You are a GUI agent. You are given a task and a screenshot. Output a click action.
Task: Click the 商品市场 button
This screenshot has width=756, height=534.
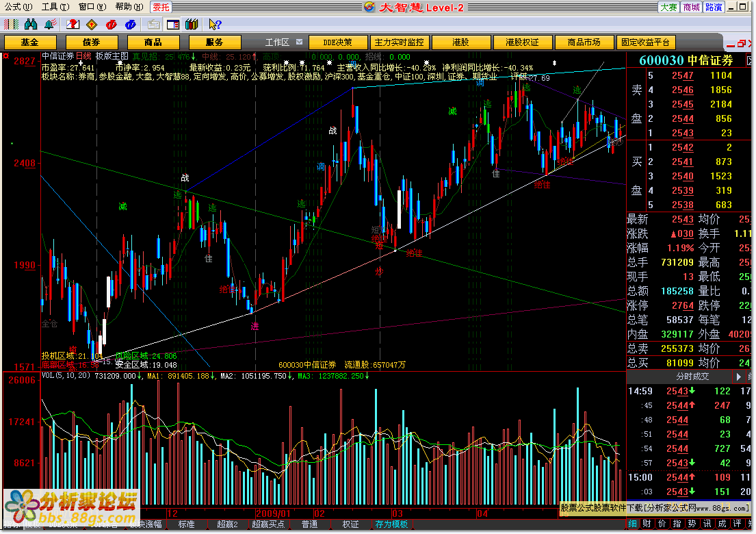(584, 42)
